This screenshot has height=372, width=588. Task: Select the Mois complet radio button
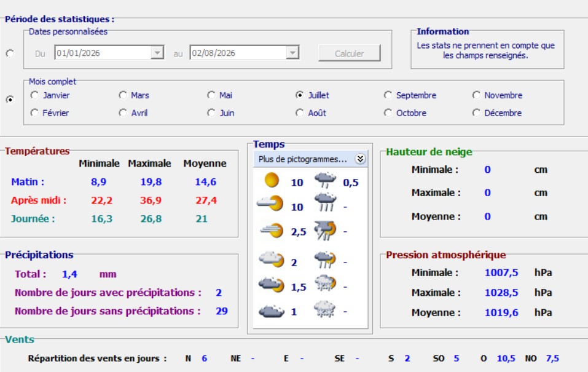(x=10, y=100)
